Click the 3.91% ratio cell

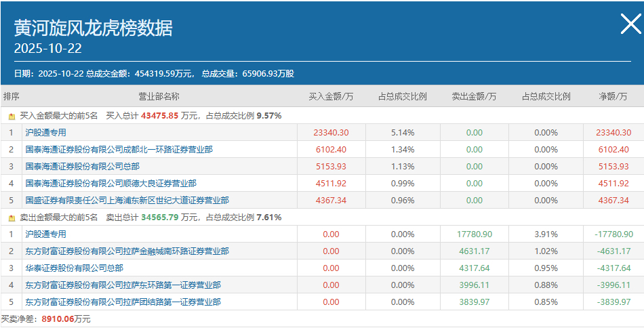(546, 234)
